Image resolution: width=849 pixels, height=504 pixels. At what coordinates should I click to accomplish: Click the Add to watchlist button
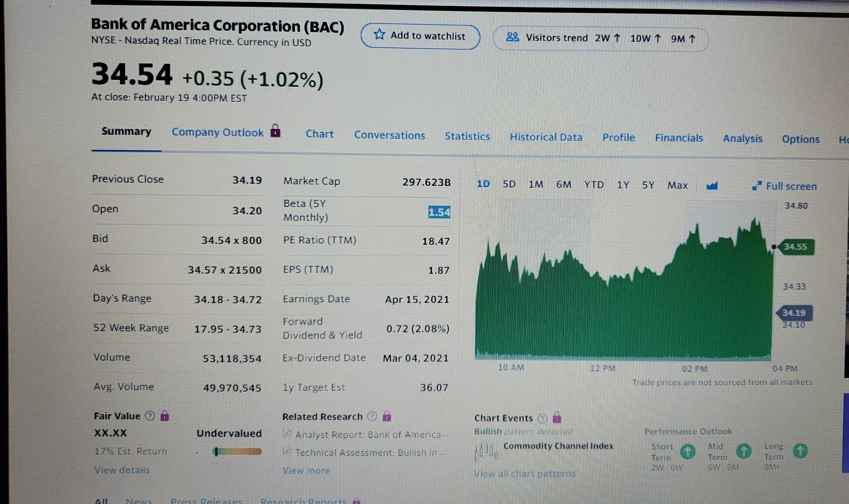(420, 36)
